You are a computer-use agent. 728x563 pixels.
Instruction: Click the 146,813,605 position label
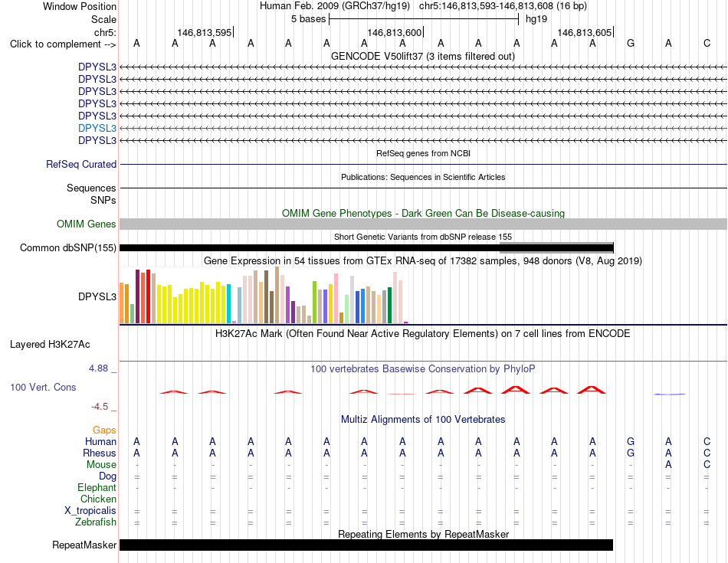pyautogui.click(x=584, y=32)
